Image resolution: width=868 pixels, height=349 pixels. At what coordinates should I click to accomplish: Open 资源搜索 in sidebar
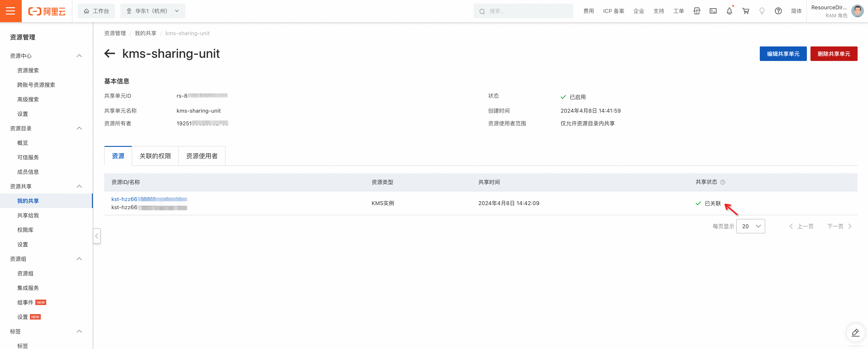click(28, 70)
